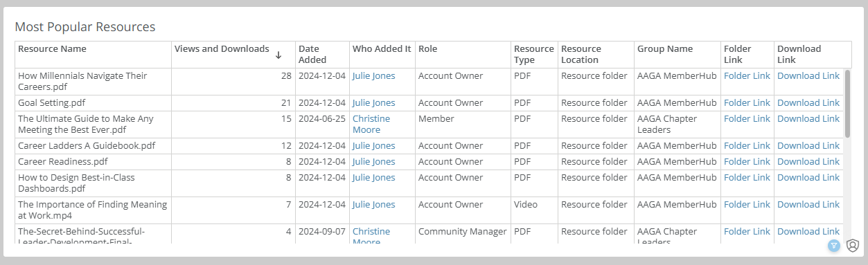Select the Career Readiness.pdf resource name cell

(94, 162)
